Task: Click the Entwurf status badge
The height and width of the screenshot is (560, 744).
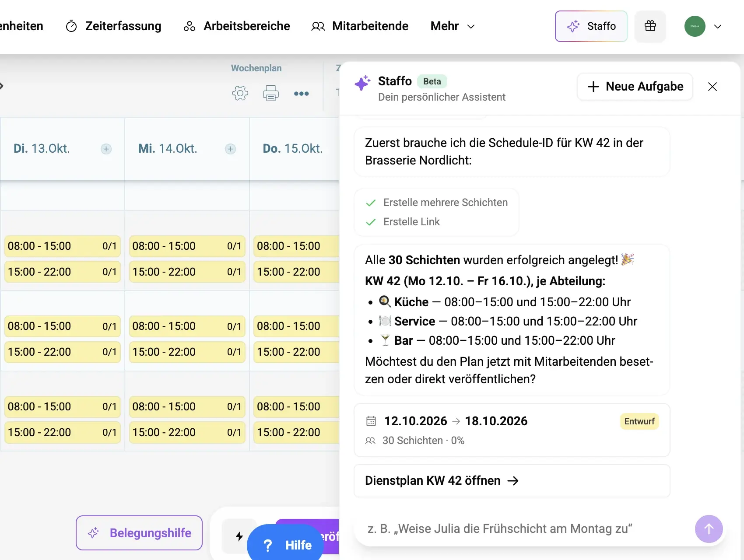Action: click(x=639, y=421)
